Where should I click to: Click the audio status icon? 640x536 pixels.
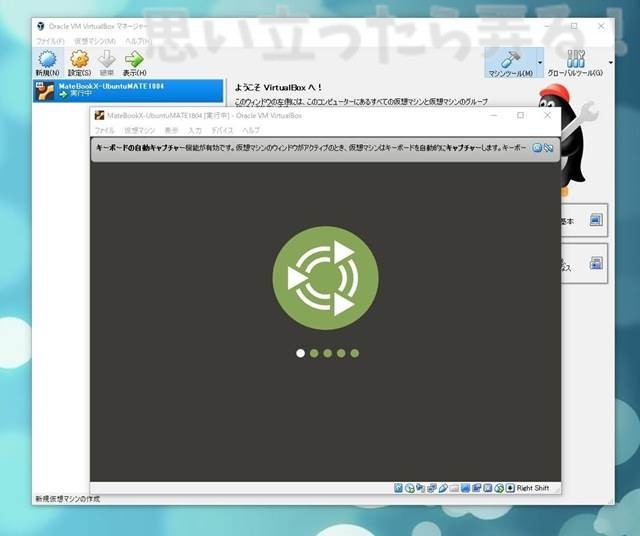coord(420,488)
